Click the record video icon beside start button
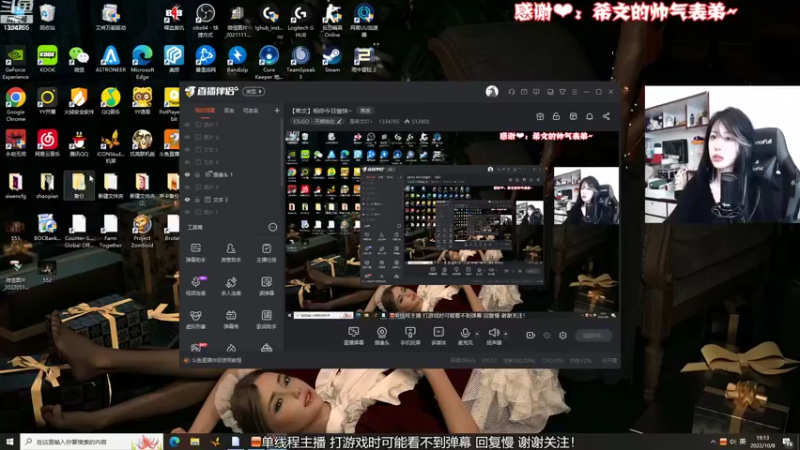800x450 pixels. click(531, 335)
